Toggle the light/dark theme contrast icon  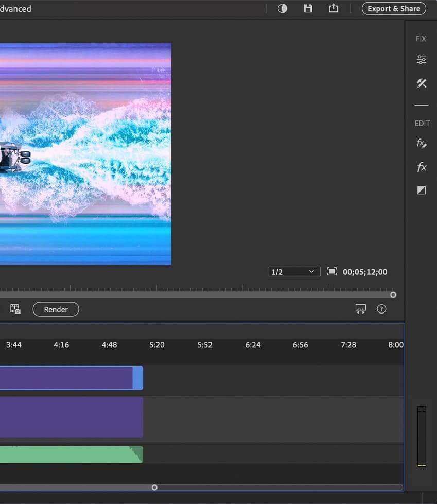tap(283, 8)
